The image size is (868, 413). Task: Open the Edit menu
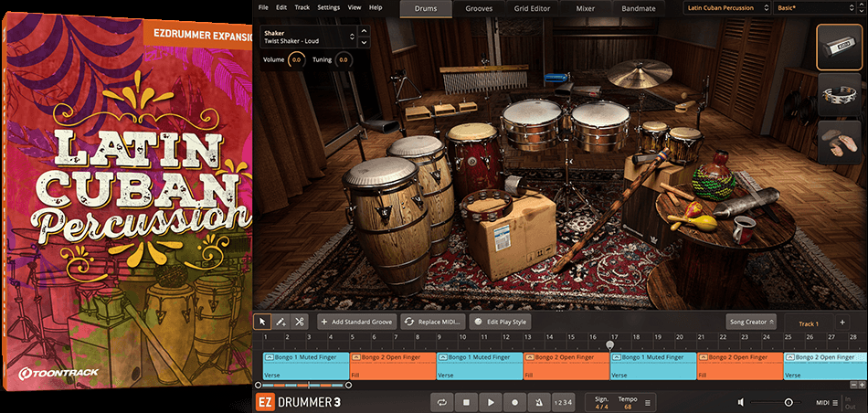[x=281, y=7]
